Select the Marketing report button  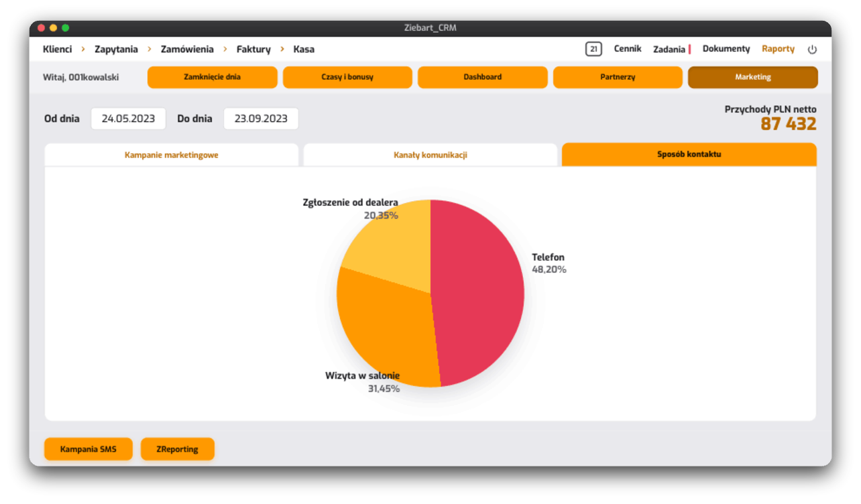[753, 77]
